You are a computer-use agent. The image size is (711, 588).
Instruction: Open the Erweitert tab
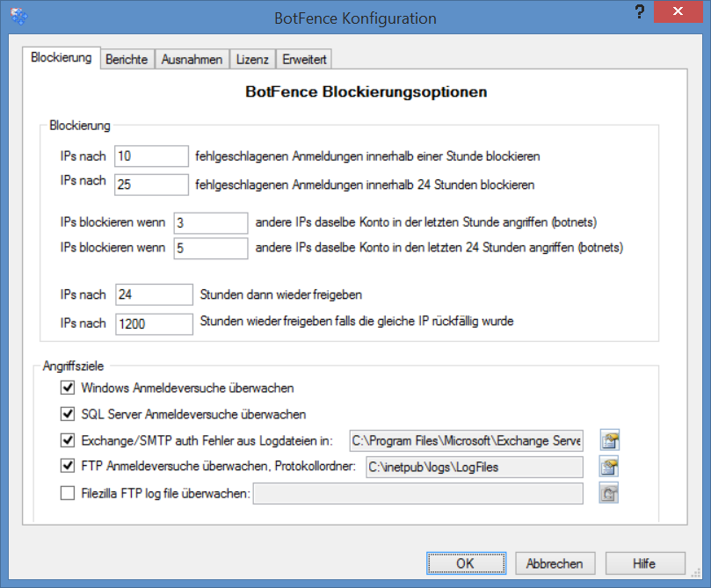coord(304,60)
